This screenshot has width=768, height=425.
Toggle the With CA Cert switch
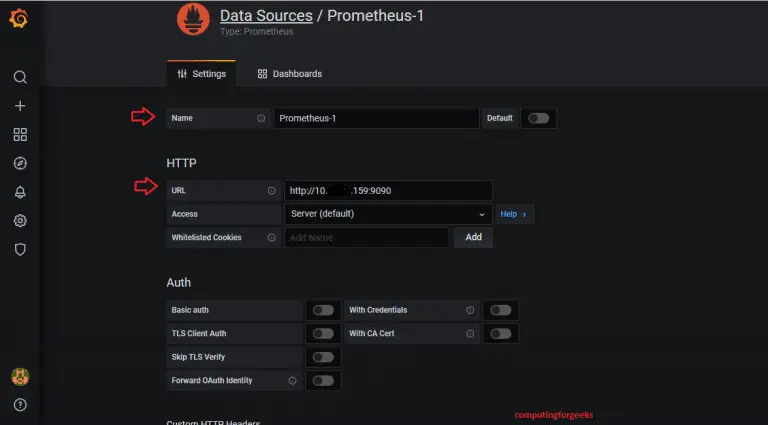[x=500, y=334]
